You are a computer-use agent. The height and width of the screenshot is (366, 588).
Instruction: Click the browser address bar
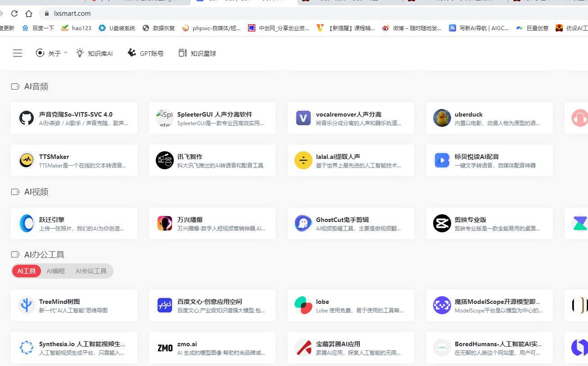72,14
